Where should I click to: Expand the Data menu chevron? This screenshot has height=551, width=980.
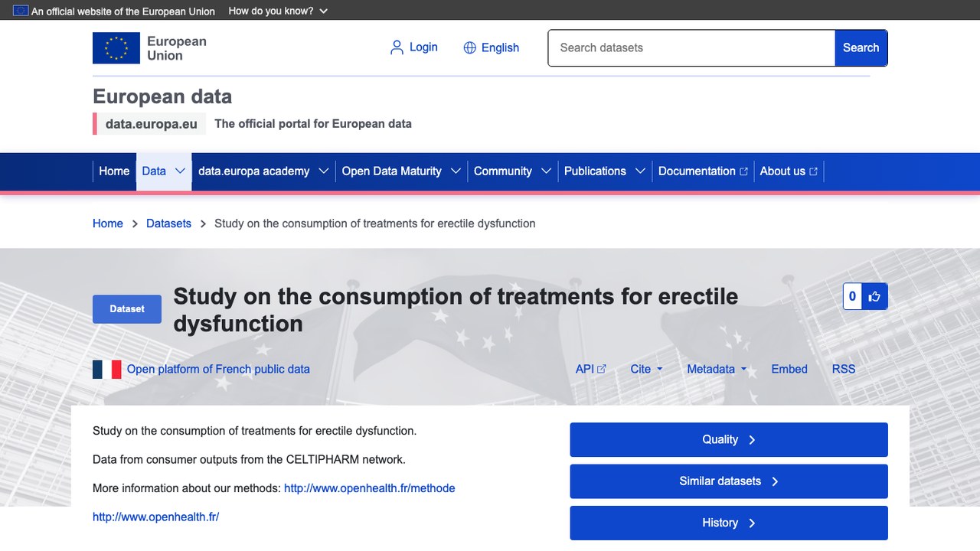tap(181, 171)
